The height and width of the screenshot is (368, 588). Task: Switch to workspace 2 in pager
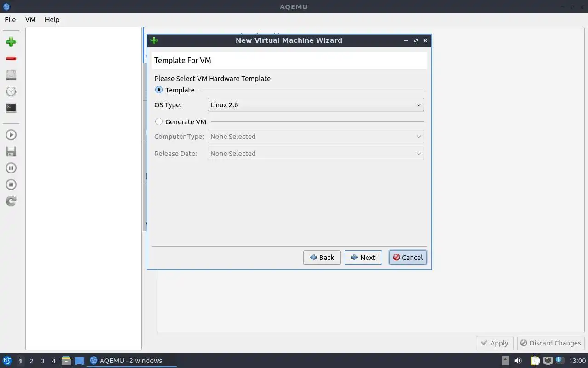pyautogui.click(x=31, y=361)
